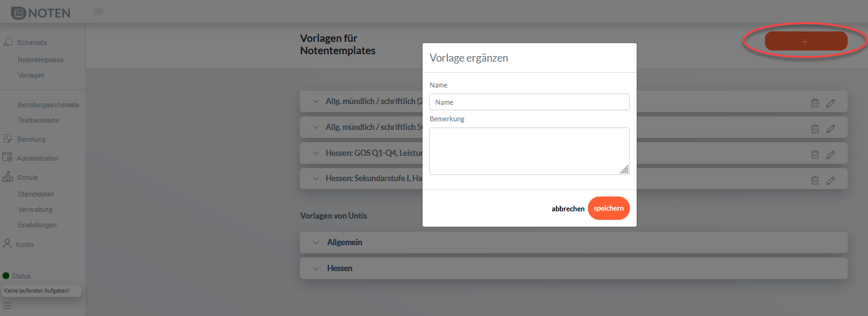
Task: Click the orange plus add button
Action: tap(806, 41)
